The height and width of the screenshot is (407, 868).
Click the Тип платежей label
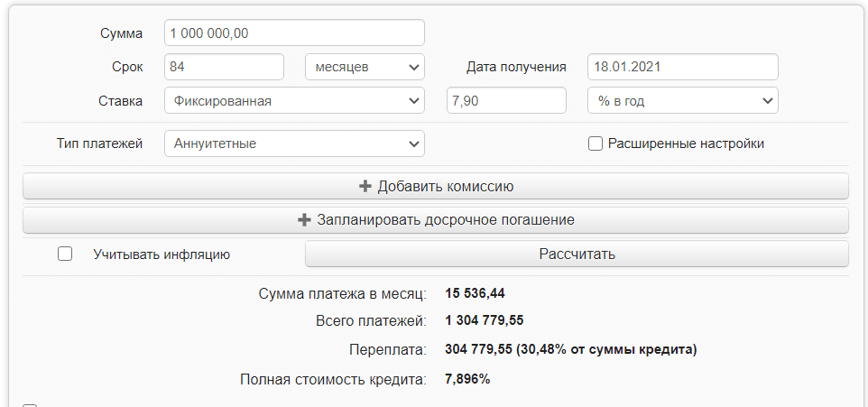click(99, 143)
